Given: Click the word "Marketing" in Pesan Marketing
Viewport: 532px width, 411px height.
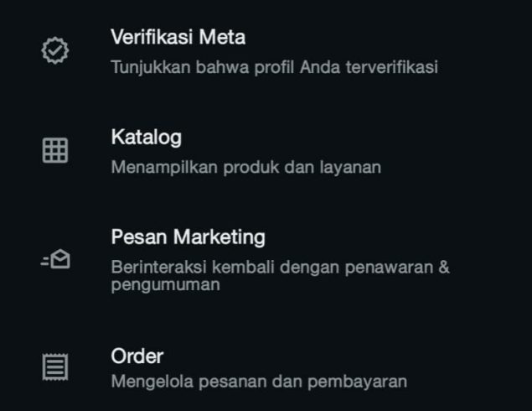Looking at the screenshot, I should point(219,237).
